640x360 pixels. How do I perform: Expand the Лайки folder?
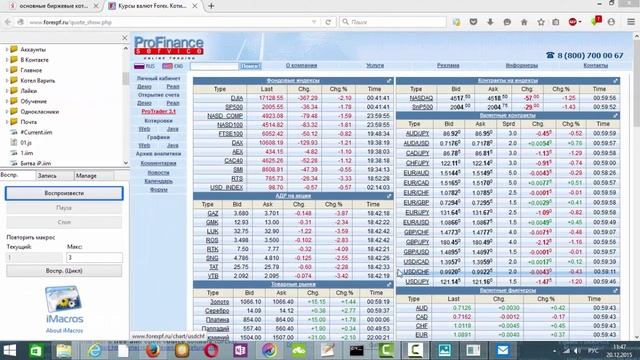(x=7, y=91)
